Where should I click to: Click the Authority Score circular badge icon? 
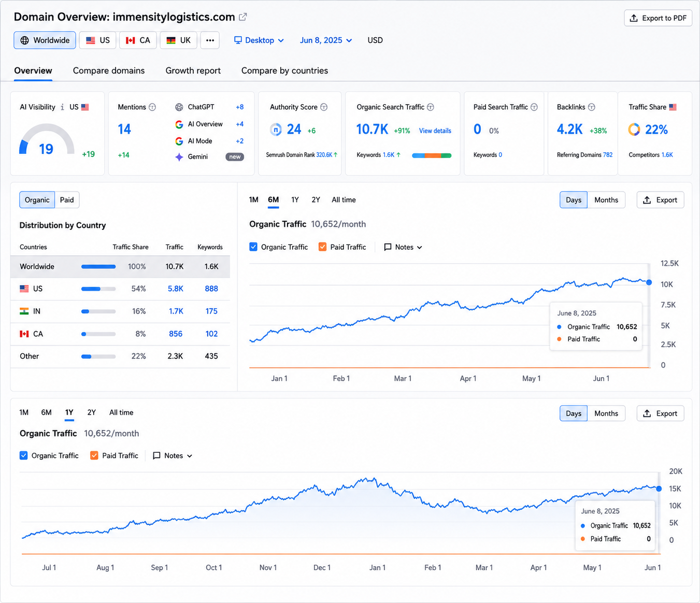pyautogui.click(x=276, y=130)
